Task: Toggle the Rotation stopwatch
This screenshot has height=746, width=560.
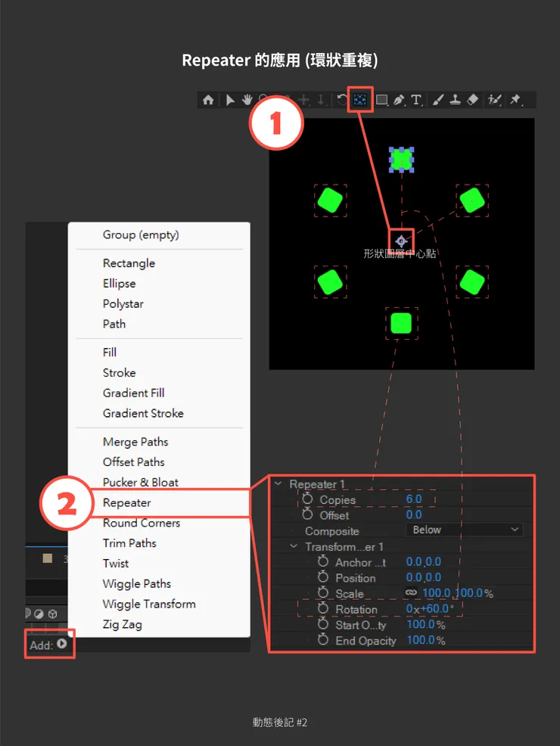Action: point(323,608)
